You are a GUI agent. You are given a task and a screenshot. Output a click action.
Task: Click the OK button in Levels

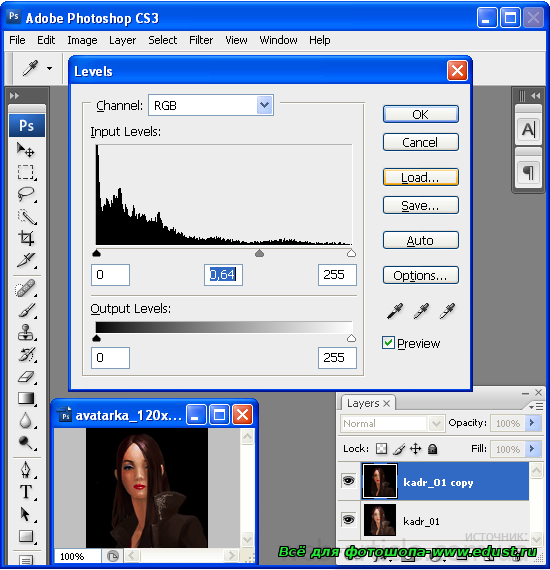[x=421, y=115]
